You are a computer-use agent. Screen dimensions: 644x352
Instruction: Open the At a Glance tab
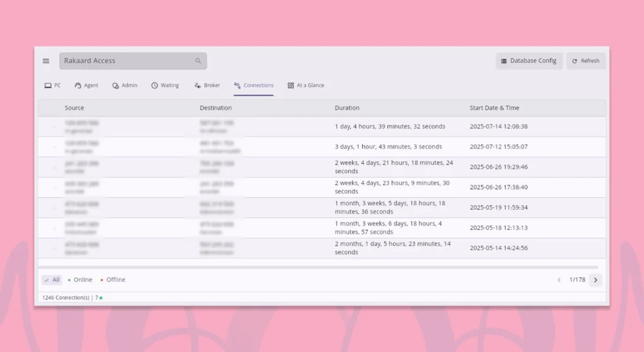coord(306,86)
